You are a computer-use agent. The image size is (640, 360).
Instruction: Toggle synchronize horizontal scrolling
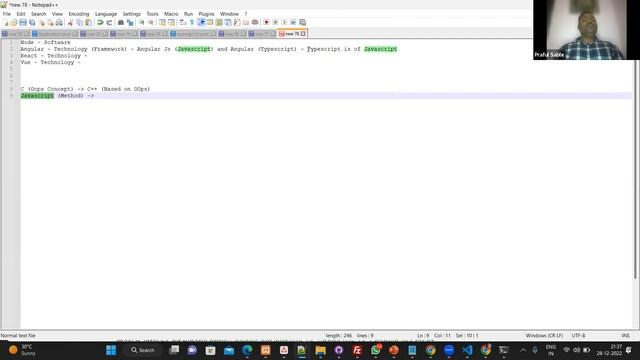pyautogui.click(x=171, y=22)
